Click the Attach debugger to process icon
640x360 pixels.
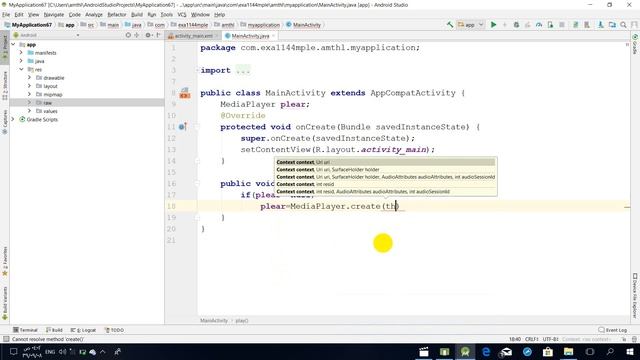tap(550, 25)
